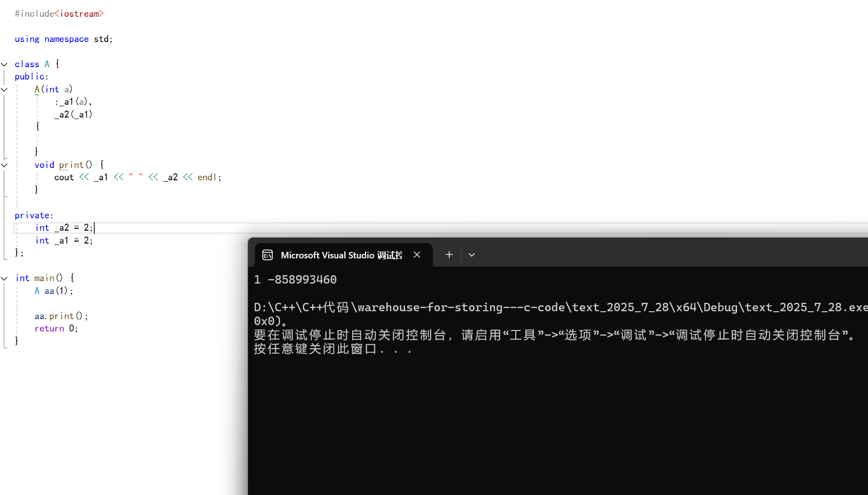Click the 'using namespace std;' line
The width and height of the screenshot is (868, 495).
64,39
